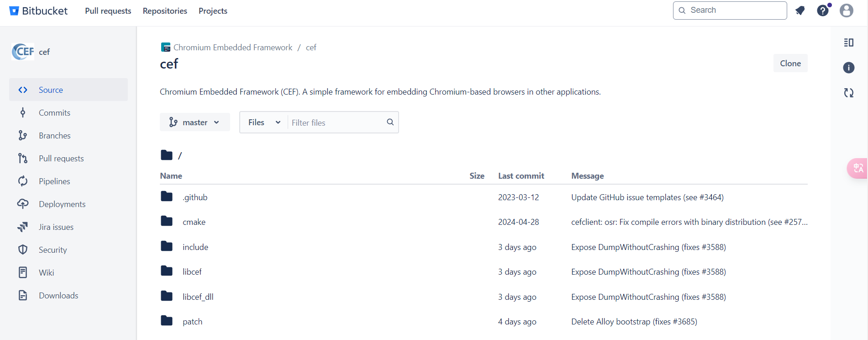
Task: Select Wiki in the sidebar
Action: click(x=68, y=273)
